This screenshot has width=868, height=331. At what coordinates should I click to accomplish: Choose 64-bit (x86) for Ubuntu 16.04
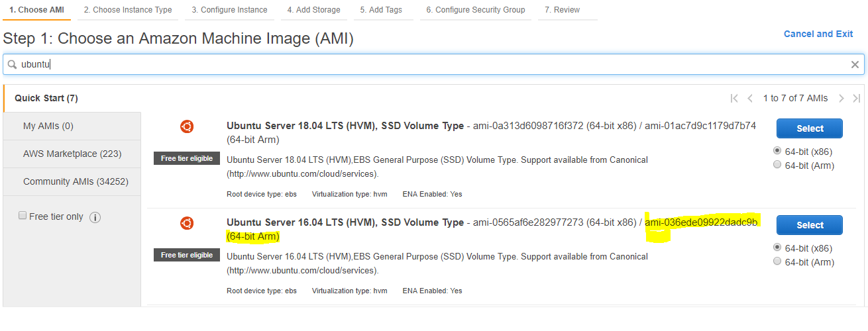(777, 247)
